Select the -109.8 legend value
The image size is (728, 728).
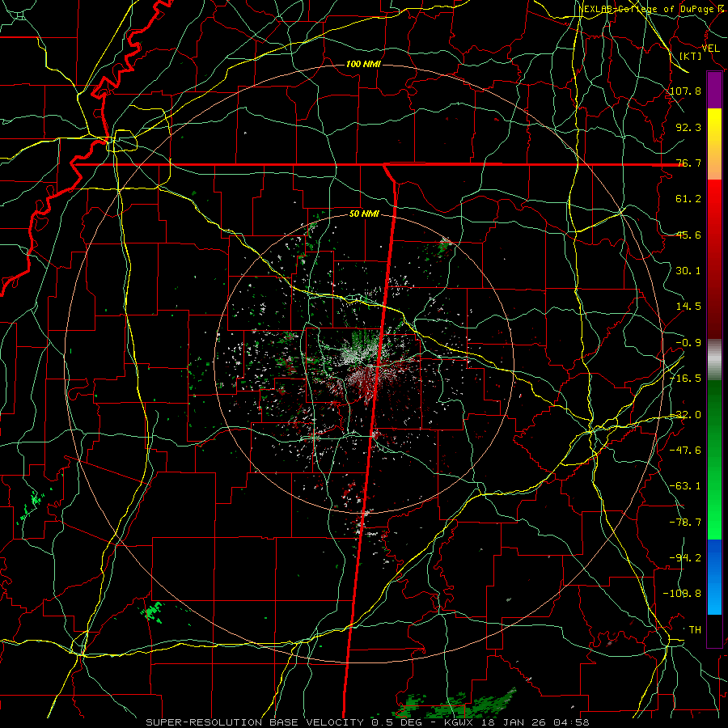coord(683,594)
